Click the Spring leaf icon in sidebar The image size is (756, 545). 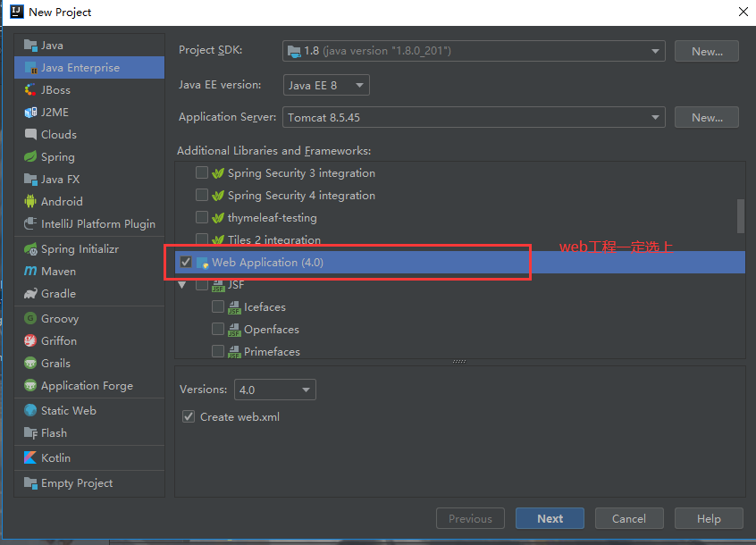tap(30, 156)
